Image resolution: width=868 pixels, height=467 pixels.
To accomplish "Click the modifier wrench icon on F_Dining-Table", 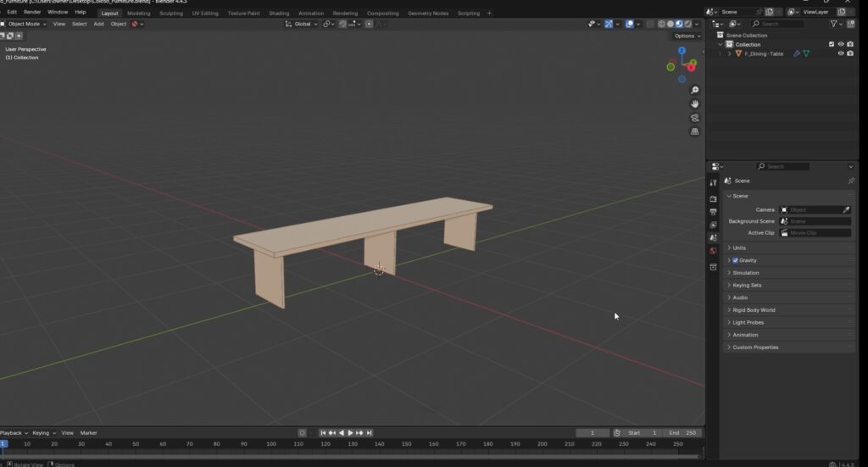I will [x=797, y=53].
